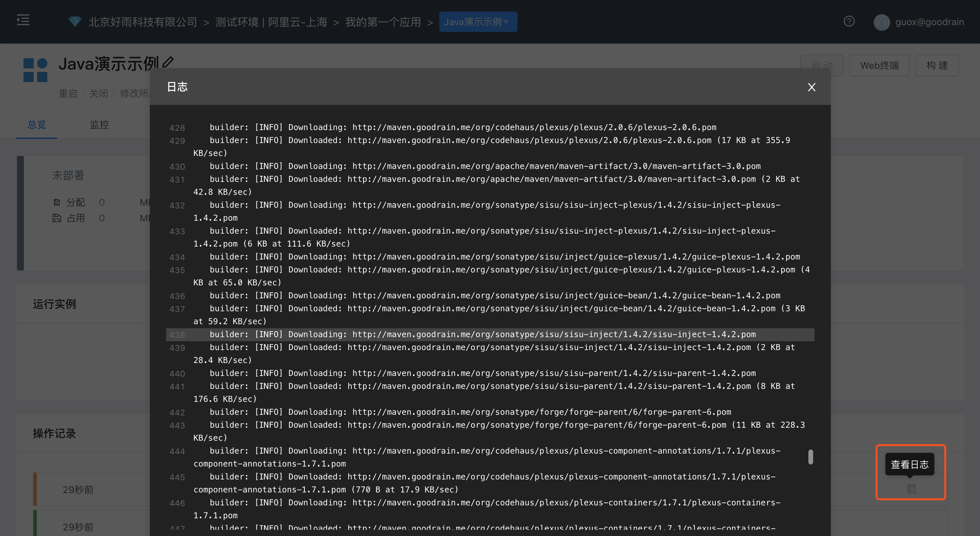Click the guox@goodrain user avatar
This screenshot has width=980, height=536.
click(x=883, y=22)
